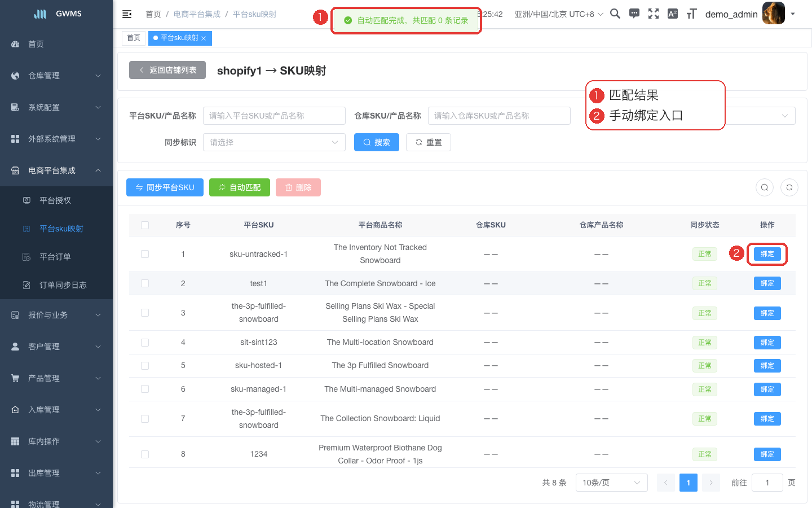Click the GWMS logo

(56, 14)
